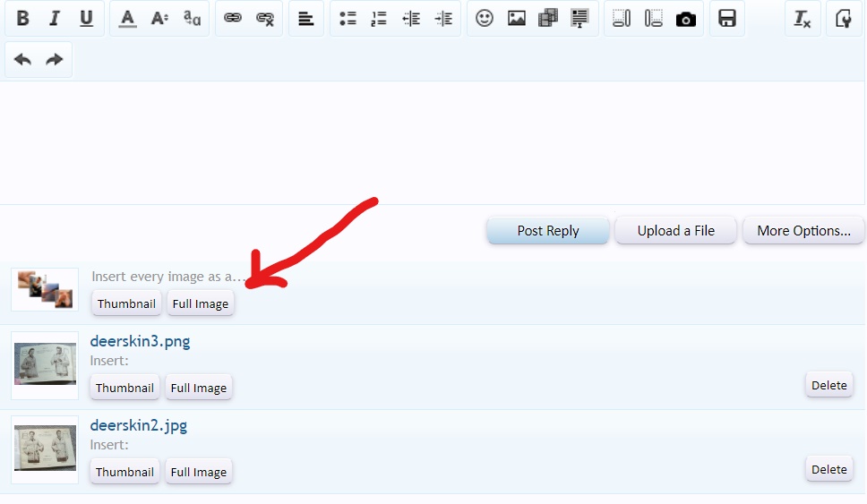Screen dimensions: 867x504
Task: Insert a hyperlink
Action: 233,19
